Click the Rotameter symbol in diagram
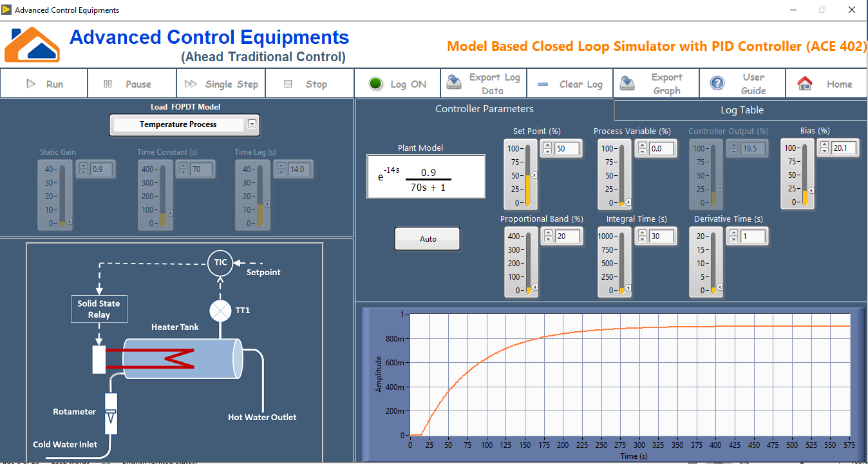Image resolution: width=868 pixels, height=464 pixels. pos(111,413)
